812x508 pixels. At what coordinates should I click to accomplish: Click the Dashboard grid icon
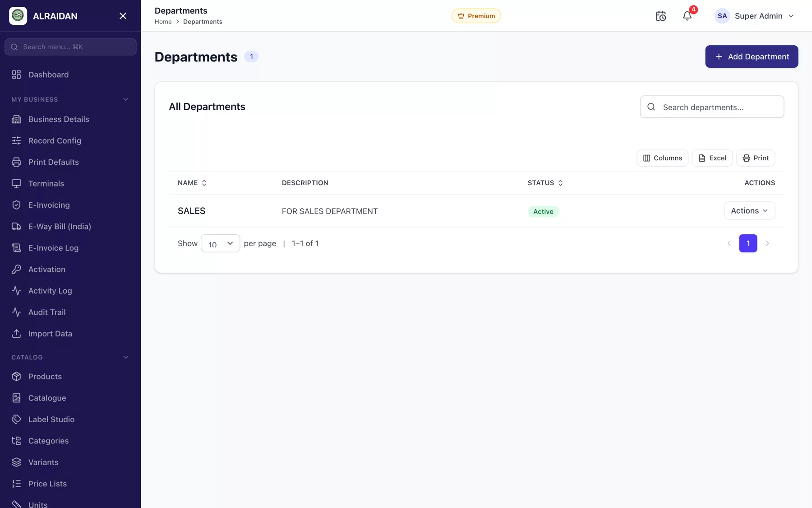point(17,75)
